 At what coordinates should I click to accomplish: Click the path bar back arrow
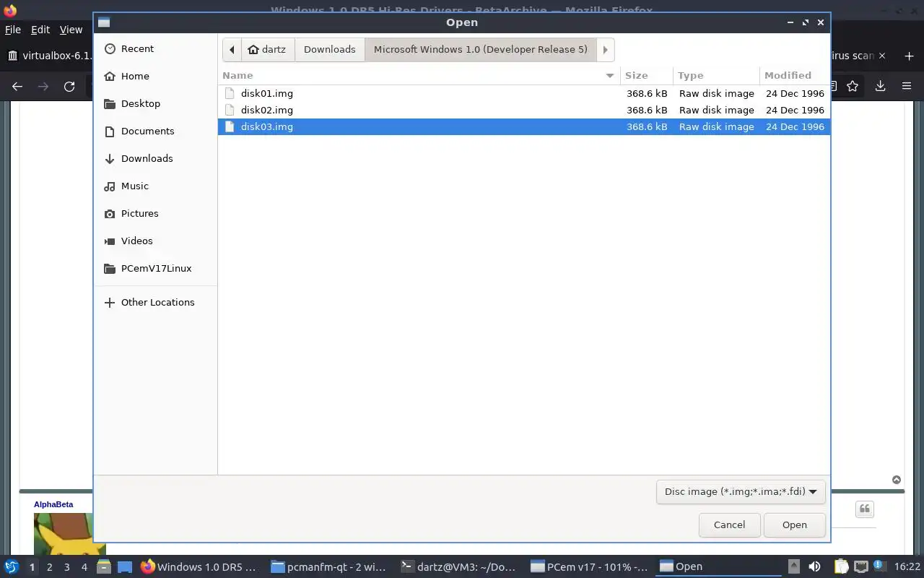coord(232,49)
